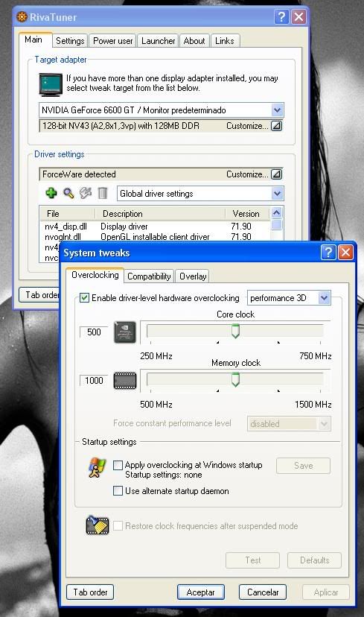Open the Links tab
This screenshot has width=364, height=617.
[225, 41]
